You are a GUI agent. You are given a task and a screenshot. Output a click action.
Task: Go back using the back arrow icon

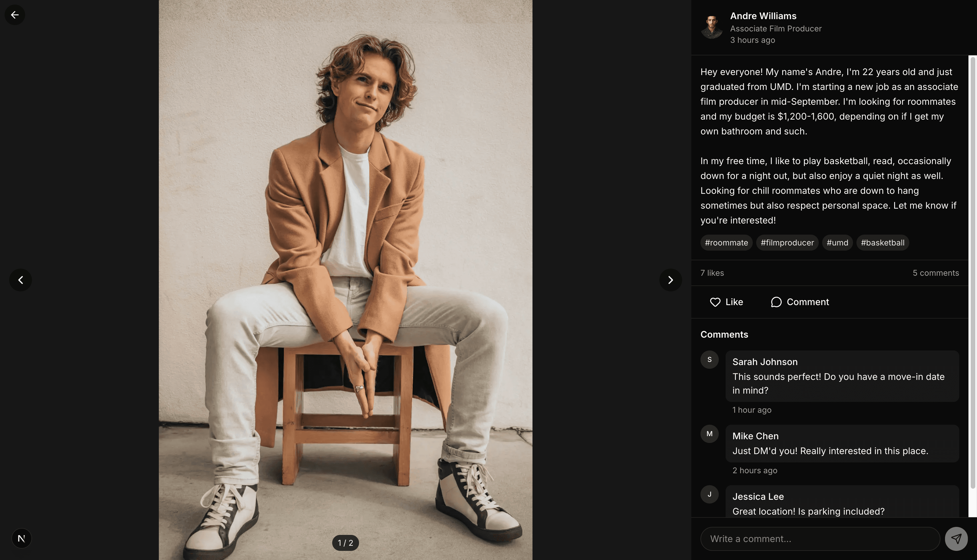pos(15,15)
